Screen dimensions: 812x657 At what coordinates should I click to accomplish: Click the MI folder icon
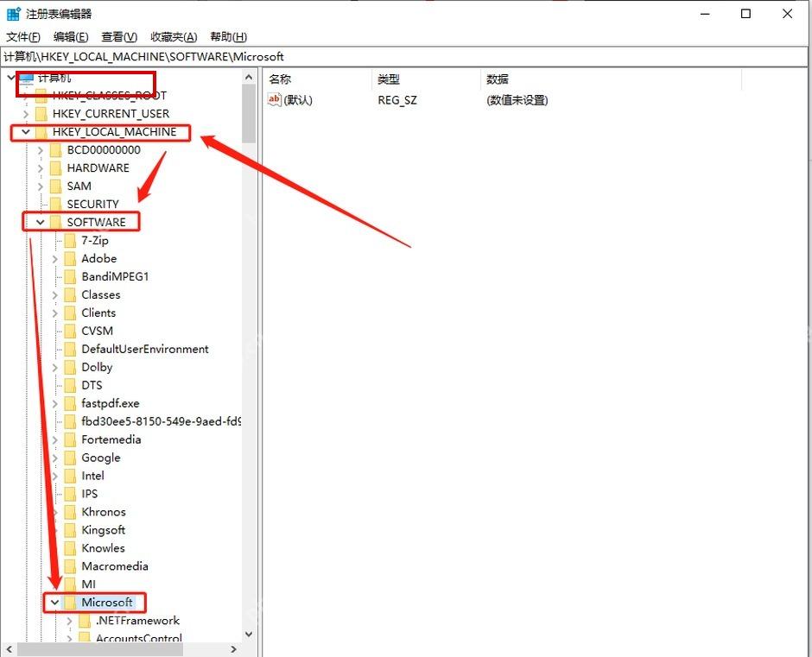pos(70,584)
